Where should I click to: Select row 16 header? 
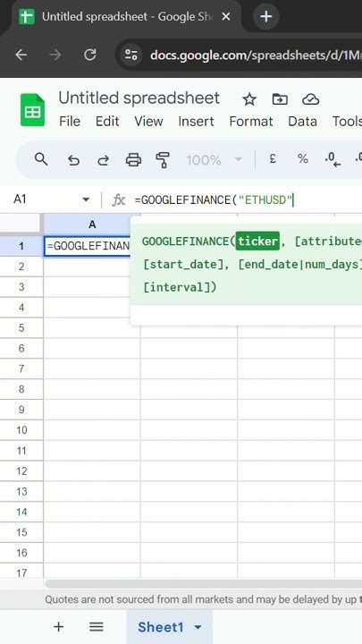(x=21, y=553)
